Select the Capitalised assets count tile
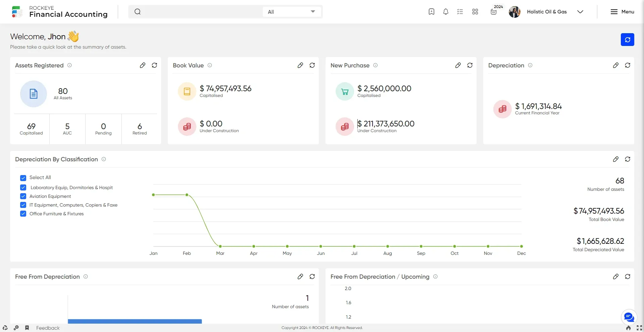 pyautogui.click(x=31, y=129)
